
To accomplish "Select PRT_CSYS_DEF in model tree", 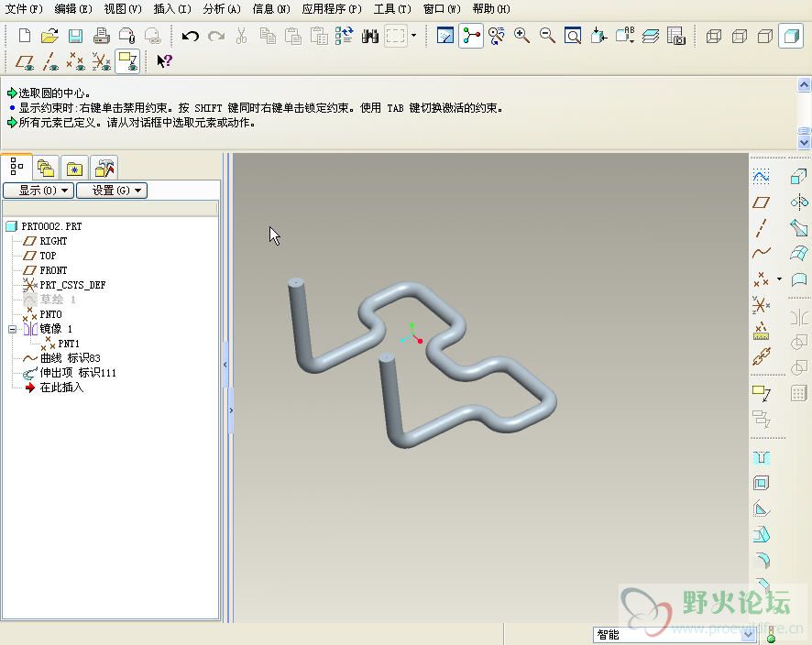I will [72, 285].
